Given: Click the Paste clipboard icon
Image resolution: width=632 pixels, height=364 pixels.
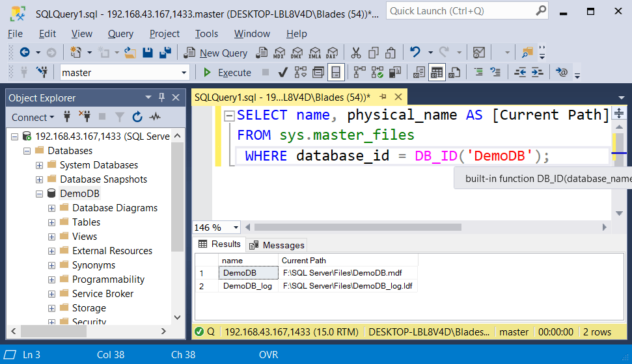Looking at the screenshot, I should click(x=391, y=53).
